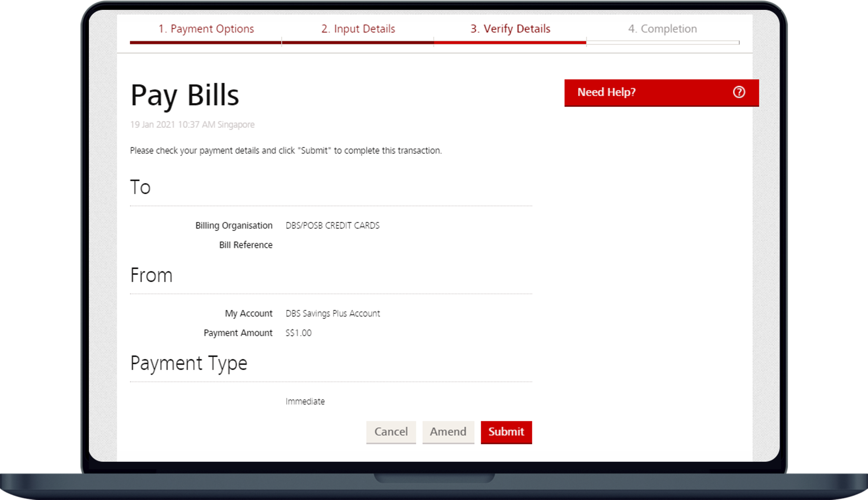This screenshot has height=500, width=868.
Task: Select the DBS/POSB CREDIT CARDS text
Action: pyautogui.click(x=332, y=225)
